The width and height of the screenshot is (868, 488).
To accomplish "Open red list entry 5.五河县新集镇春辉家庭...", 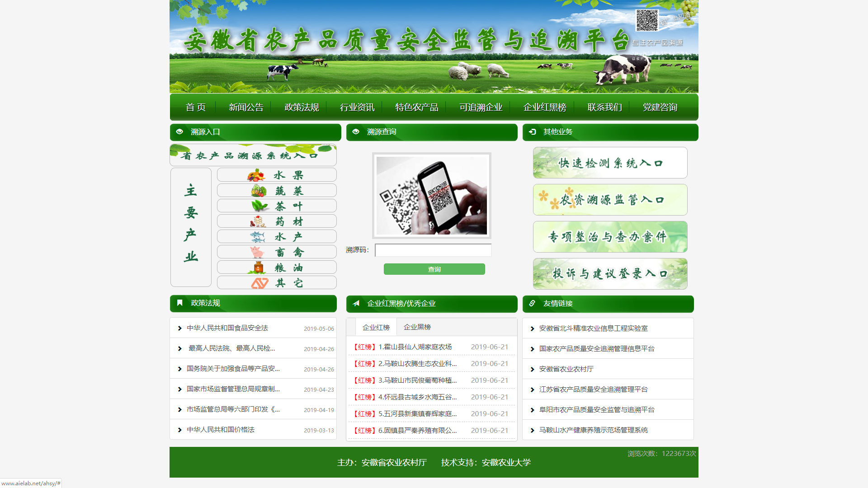I will pos(418,414).
